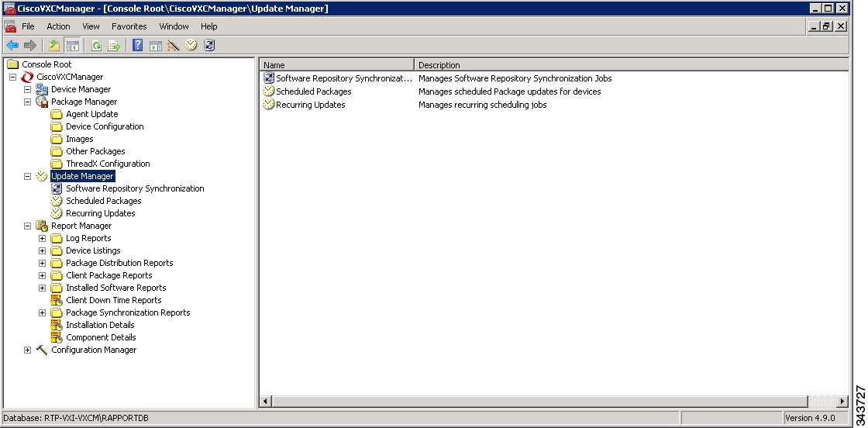Viewport: 868px width, 428px height.
Task: Select Other Packages folder in tree
Action: (x=95, y=151)
